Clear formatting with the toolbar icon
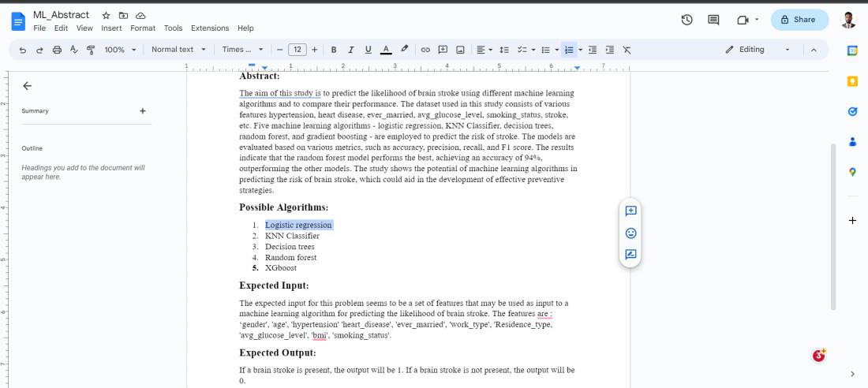The image size is (868, 388). [x=627, y=50]
